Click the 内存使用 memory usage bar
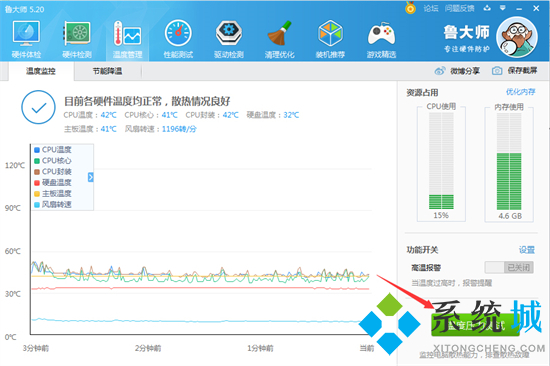The image size is (550, 366). (x=509, y=161)
